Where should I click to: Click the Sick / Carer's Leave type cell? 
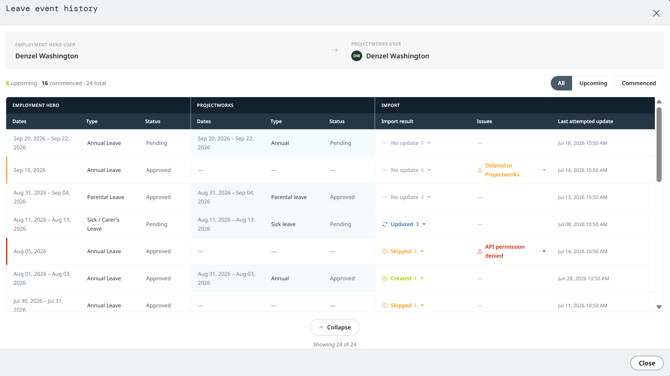(x=103, y=224)
